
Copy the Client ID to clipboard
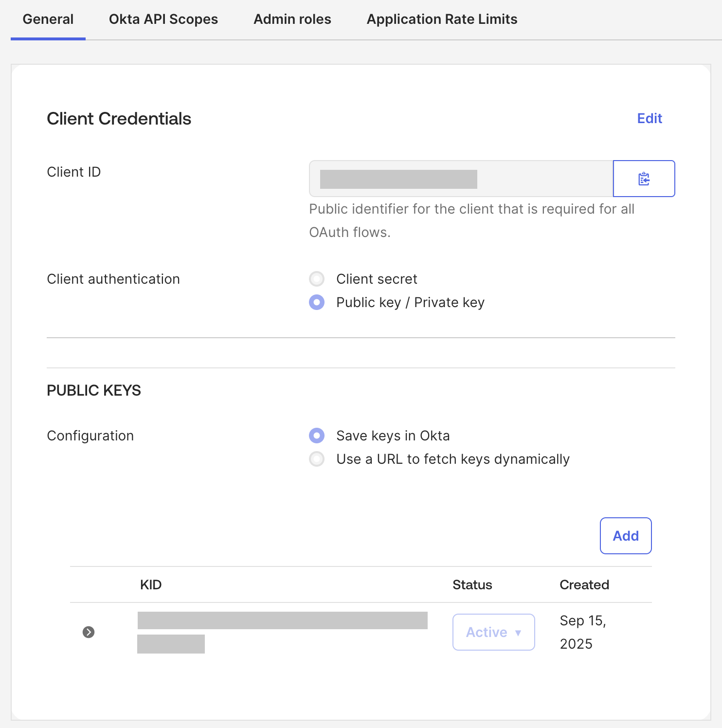tap(644, 179)
